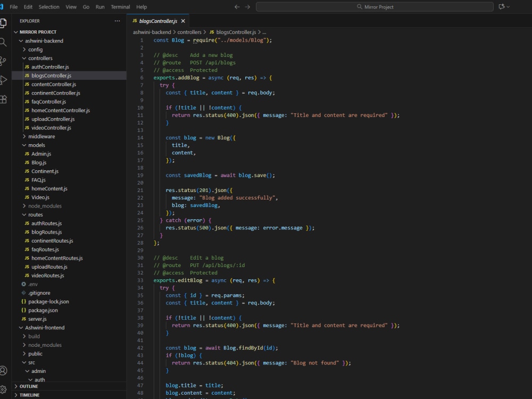Open videoRoutes.js file
532x399 pixels.
(69, 276)
